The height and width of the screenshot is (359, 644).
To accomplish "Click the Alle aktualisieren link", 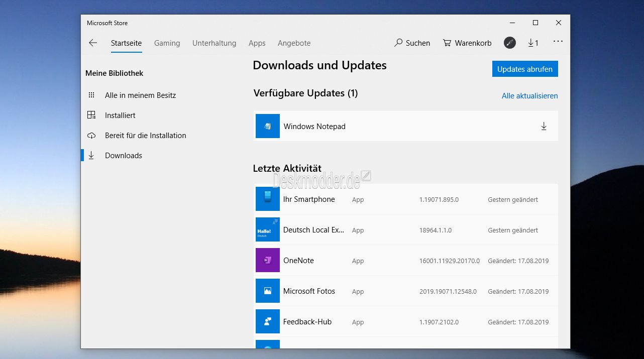I will click(529, 95).
